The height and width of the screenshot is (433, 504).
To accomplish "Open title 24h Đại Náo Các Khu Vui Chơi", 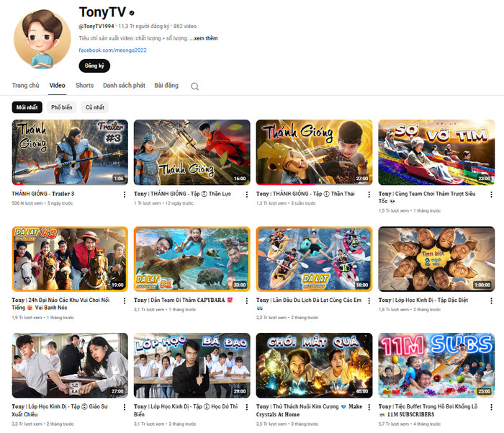I will pos(60,304).
